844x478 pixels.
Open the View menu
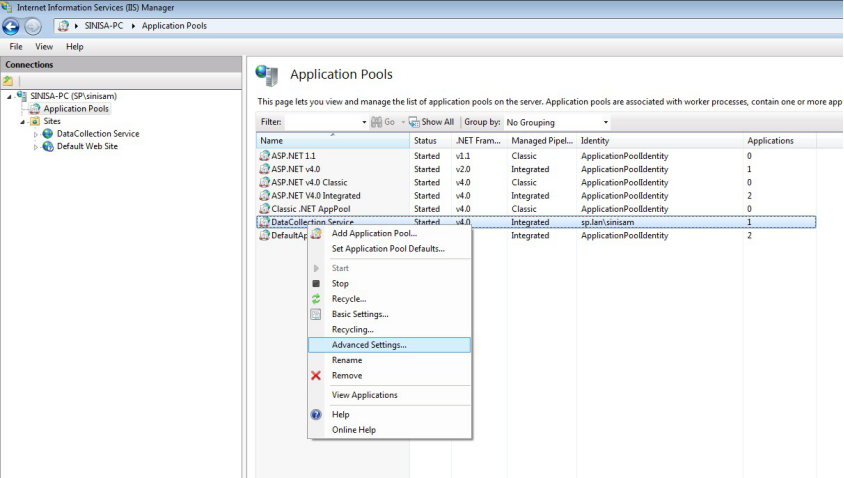point(44,47)
